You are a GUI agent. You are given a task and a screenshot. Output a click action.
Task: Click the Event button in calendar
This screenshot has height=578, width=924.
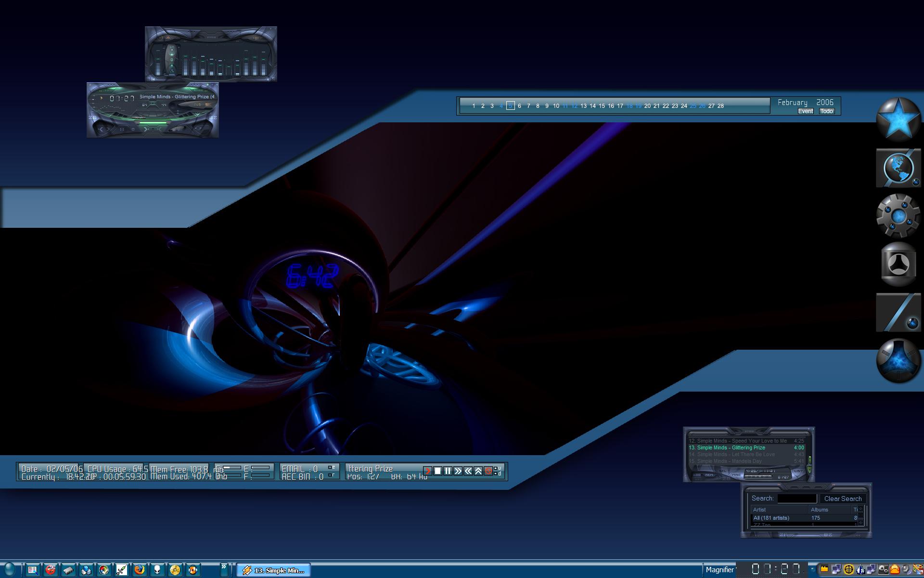point(806,111)
